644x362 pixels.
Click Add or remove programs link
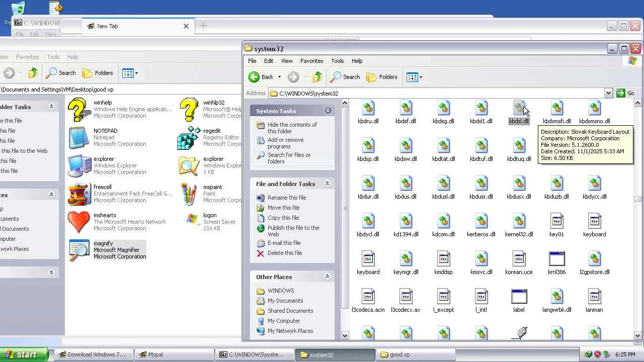tap(285, 143)
